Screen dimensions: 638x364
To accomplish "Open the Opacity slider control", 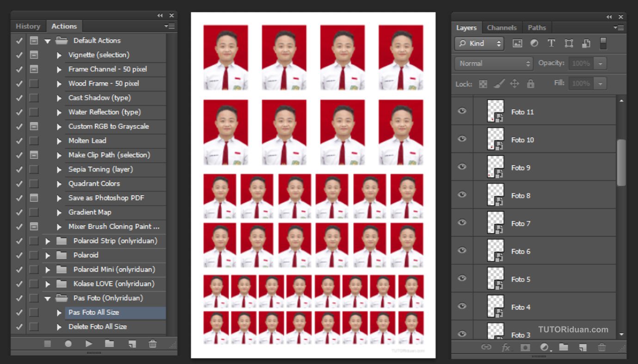I will (x=599, y=63).
